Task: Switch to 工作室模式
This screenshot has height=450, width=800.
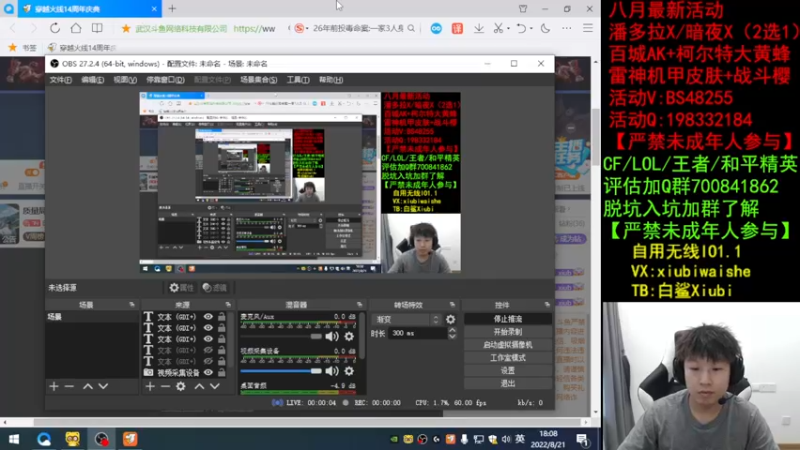Action: pyautogui.click(x=508, y=358)
